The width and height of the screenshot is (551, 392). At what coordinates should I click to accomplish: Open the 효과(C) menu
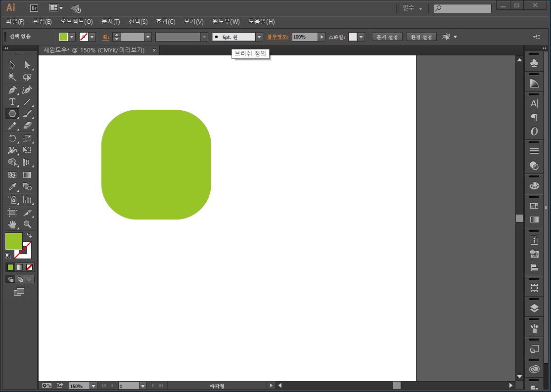click(x=165, y=22)
